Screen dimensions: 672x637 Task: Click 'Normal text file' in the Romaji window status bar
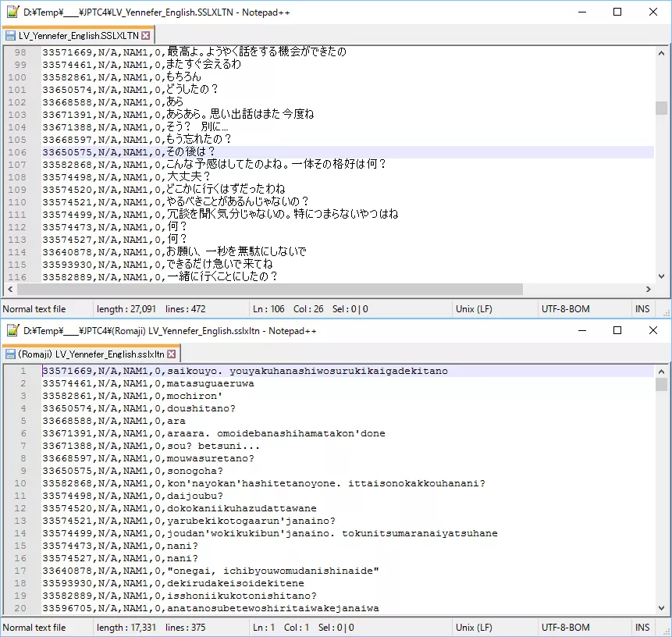(x=34, y=628)
